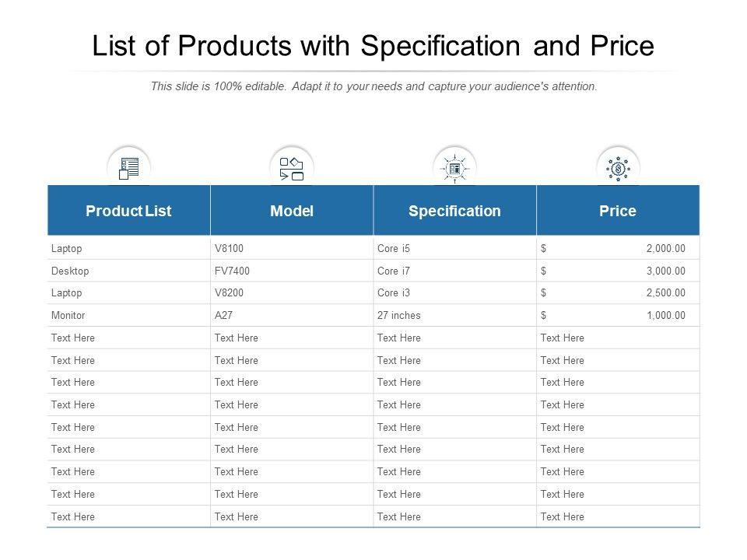Click the 27 inches specification cell
Image resolution: width=747 pixels, height=560 pixels.
click(398, 316)
